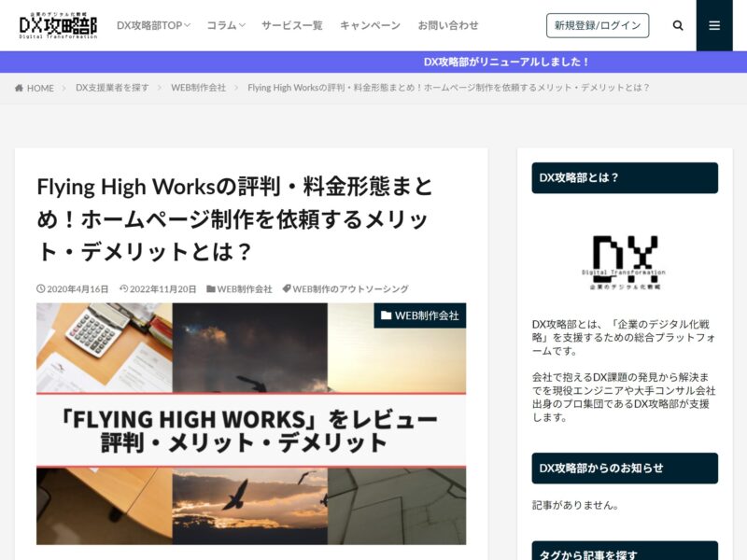Open the お問い合わせ menu item
The width and height of the screenshot is (747, 560).
pos(448,25)
